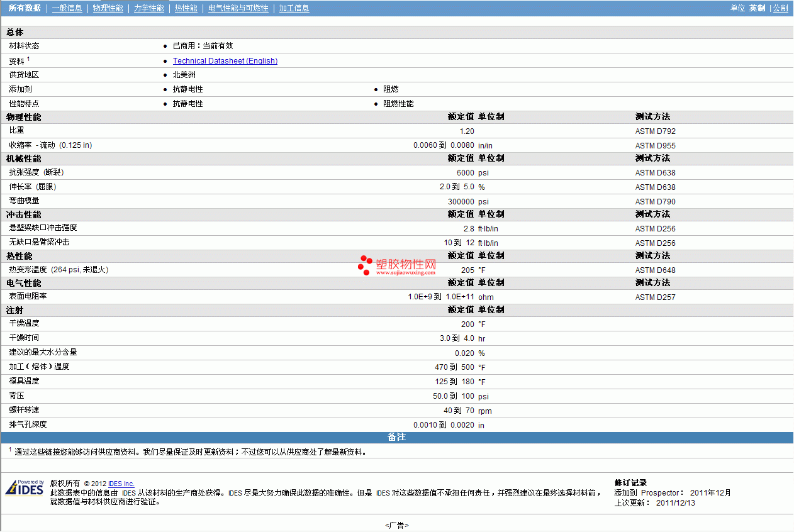The image size is (794, 532).
Task: Click 已商用:当前有效 status text
Action: [203, 46]
